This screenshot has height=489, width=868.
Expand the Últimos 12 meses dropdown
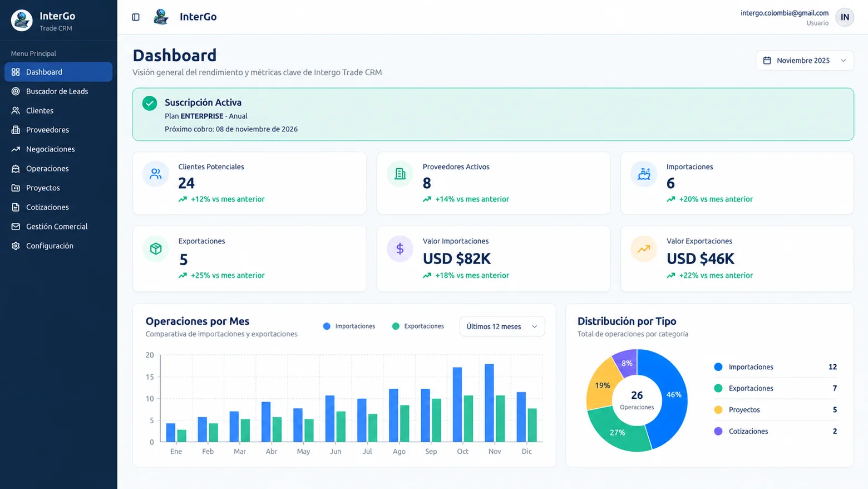click(502, 326)
